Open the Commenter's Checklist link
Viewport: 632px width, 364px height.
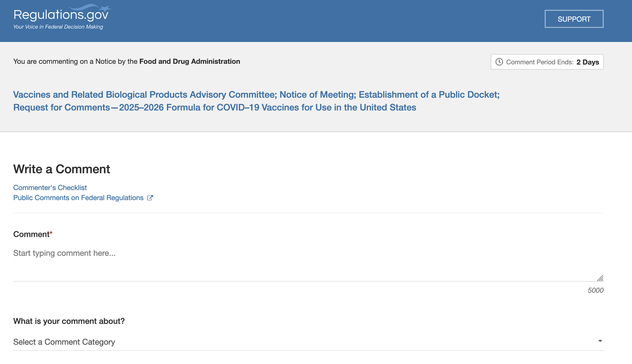(50, 187)
